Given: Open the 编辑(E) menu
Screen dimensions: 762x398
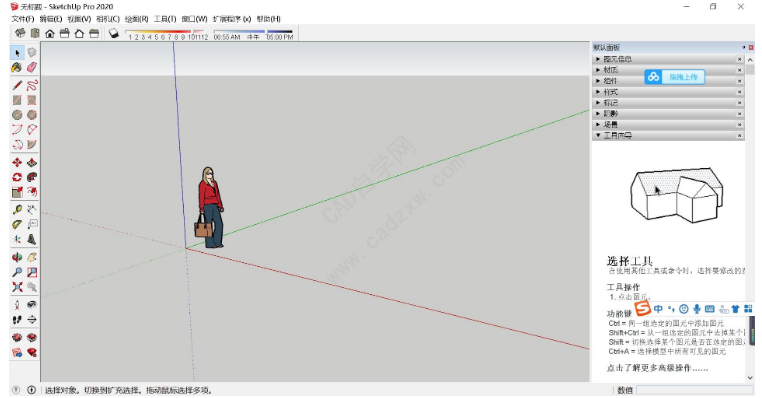Looking at the screenshot, I should coord(51,19).
